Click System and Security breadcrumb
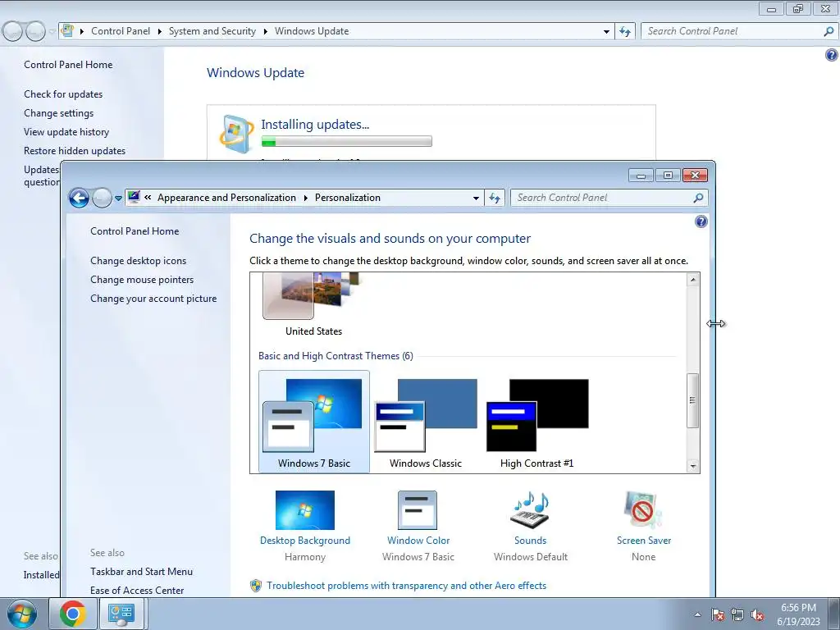 [212, 31]
